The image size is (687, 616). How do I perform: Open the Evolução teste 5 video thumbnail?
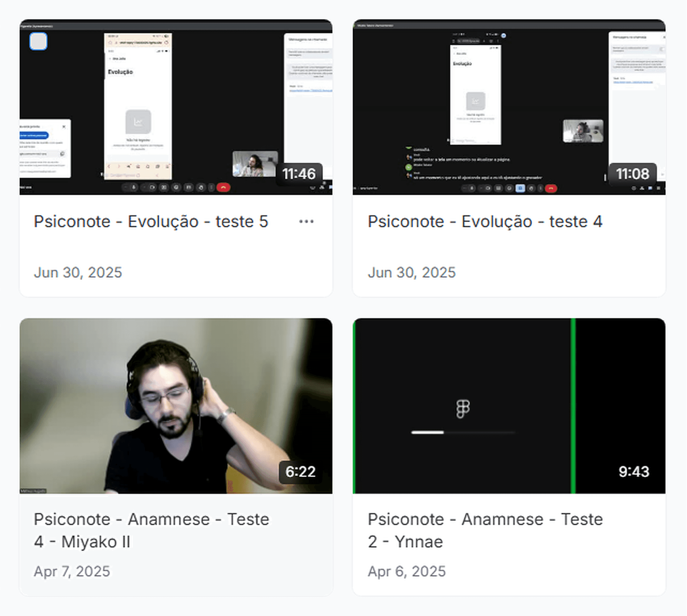point(176,107)
